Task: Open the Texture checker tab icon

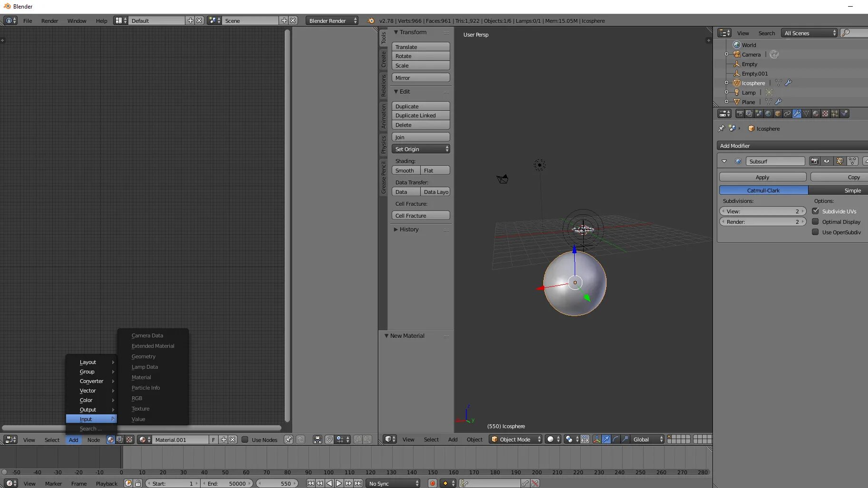Action: tap(825, 114)
